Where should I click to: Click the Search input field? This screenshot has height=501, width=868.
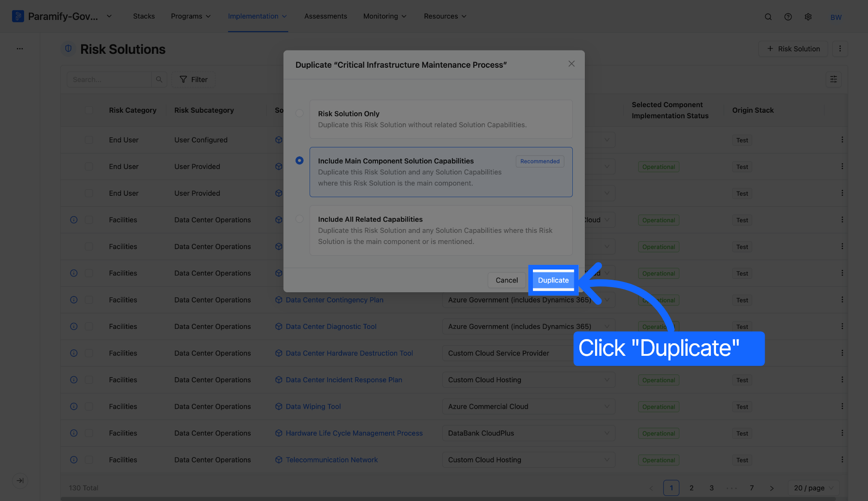pyautogui.click(x=109, y=79)
